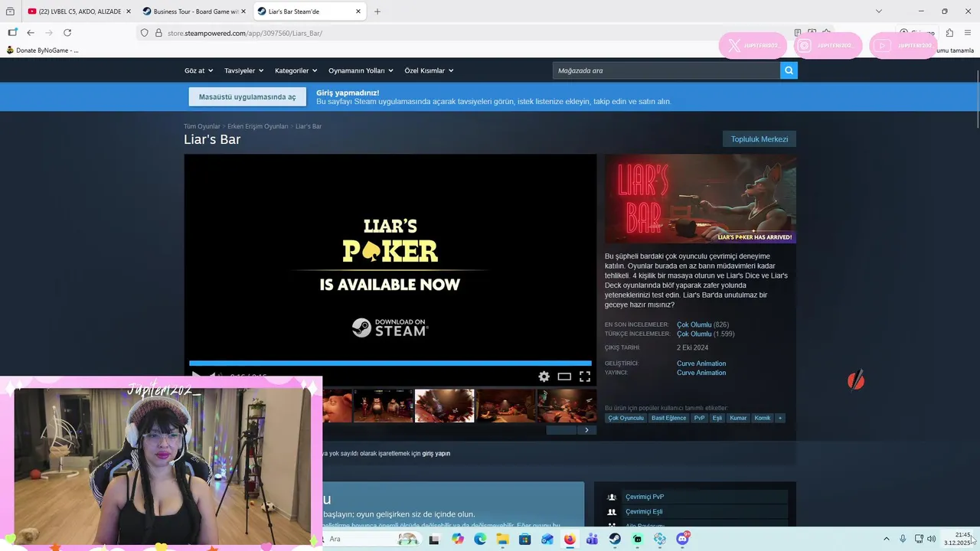Focus the Mağazada ara search field
Image resolution: width=980 pixels, height=551 pixels.
[666, 70]
